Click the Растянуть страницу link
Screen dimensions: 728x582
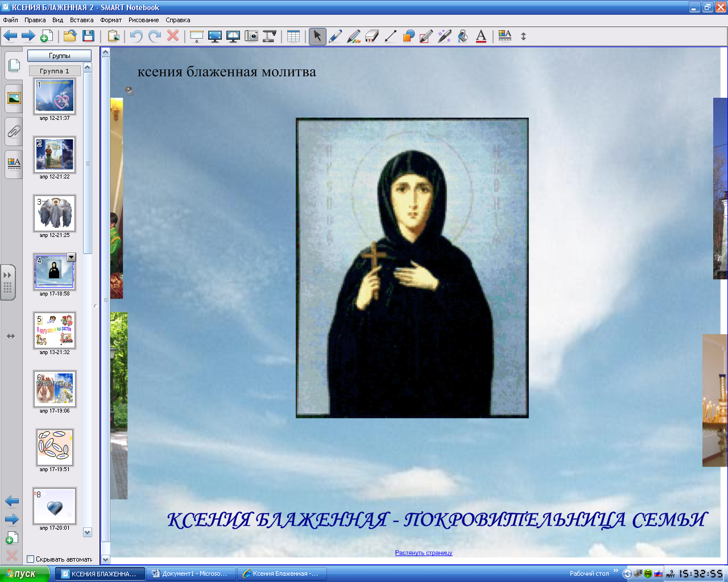(424, 552)
